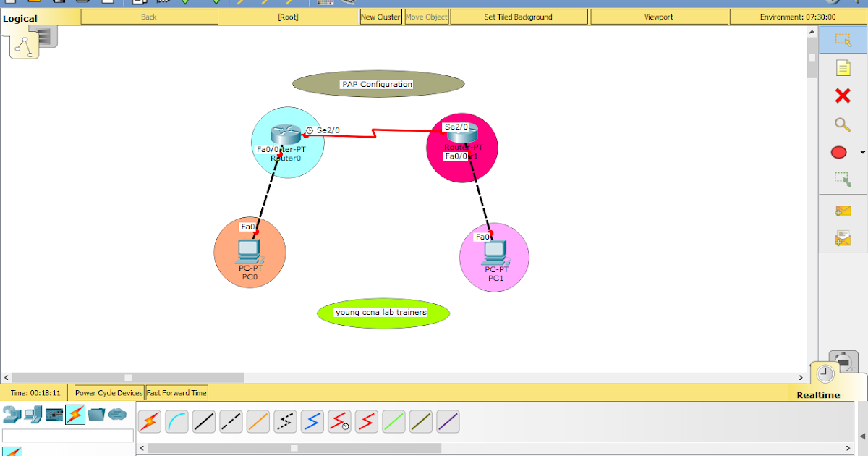Open Set Tiled Background dialog
868x456 pixels.
pos(518,16)
